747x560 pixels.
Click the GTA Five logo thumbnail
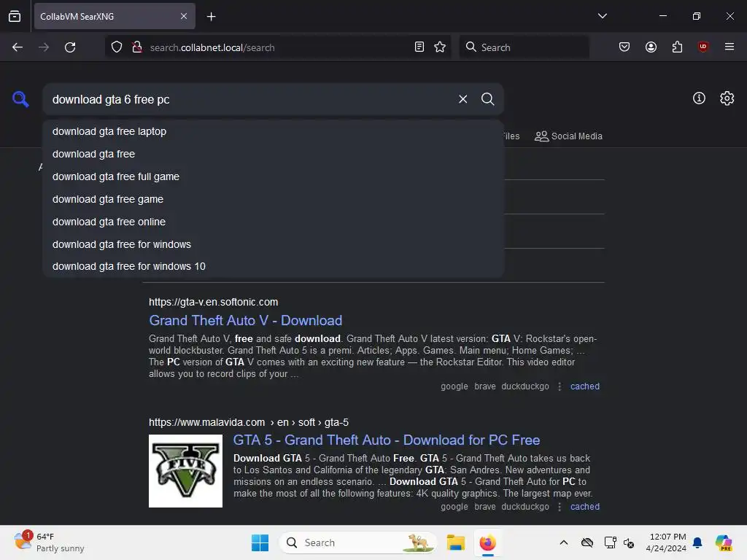185,471
